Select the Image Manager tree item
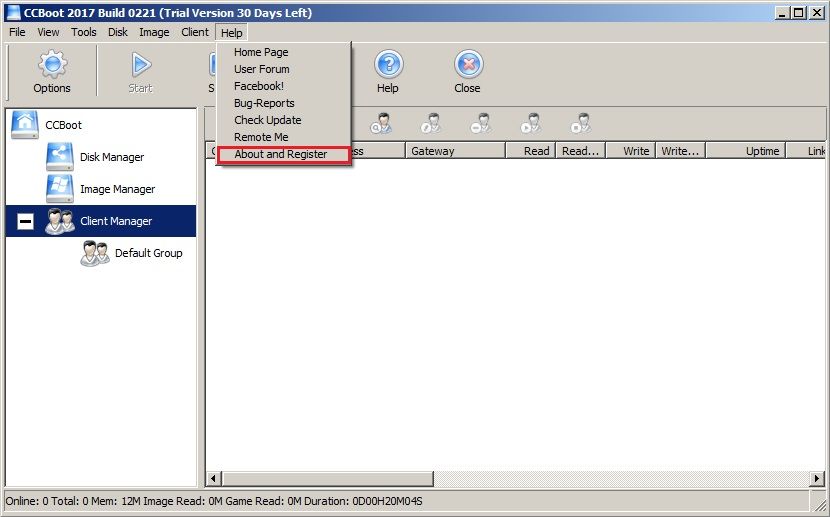Image resolution: width=830 pixels, height=517 pixels. [x=118, y=189]
